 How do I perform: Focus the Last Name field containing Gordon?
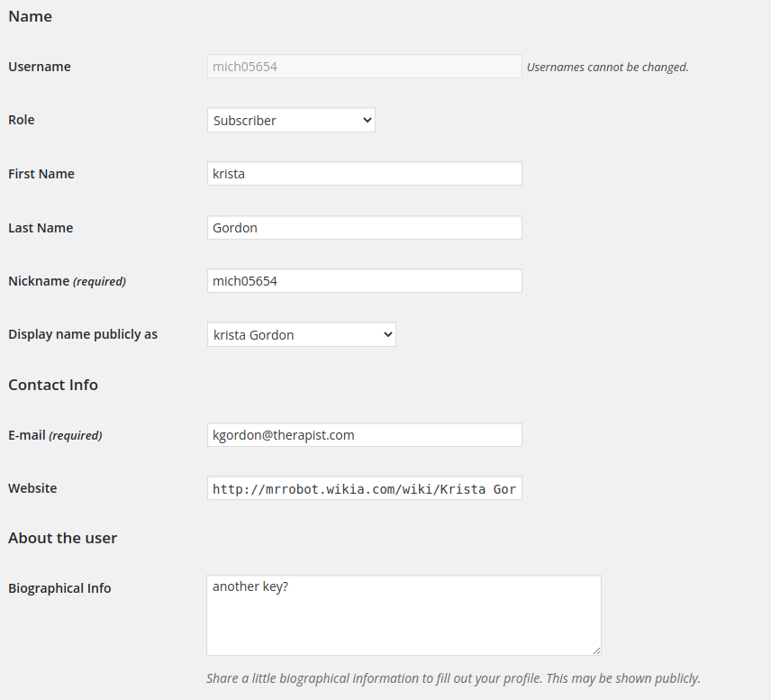click(x=365, y=228)
